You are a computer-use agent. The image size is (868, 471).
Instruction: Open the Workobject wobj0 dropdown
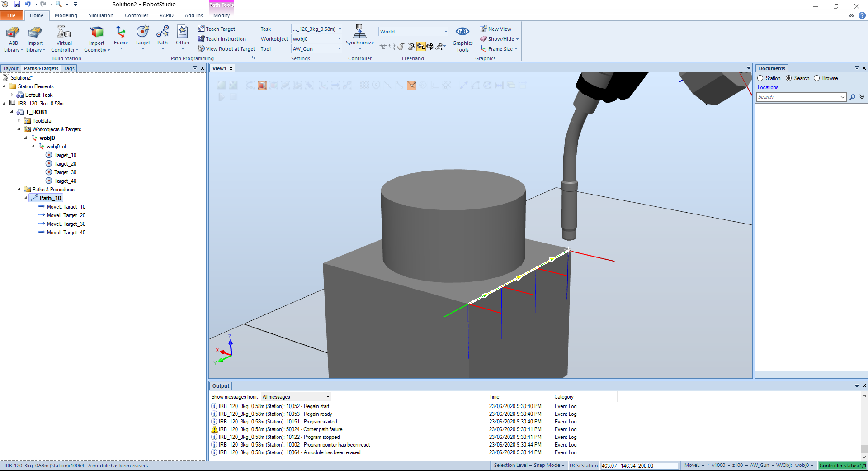340,39
